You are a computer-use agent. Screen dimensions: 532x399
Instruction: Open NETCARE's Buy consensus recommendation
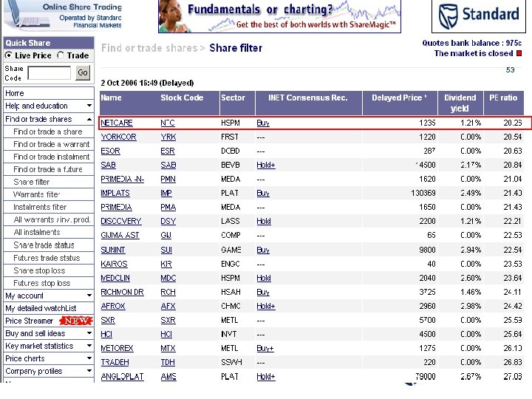[x=263, y=123]
